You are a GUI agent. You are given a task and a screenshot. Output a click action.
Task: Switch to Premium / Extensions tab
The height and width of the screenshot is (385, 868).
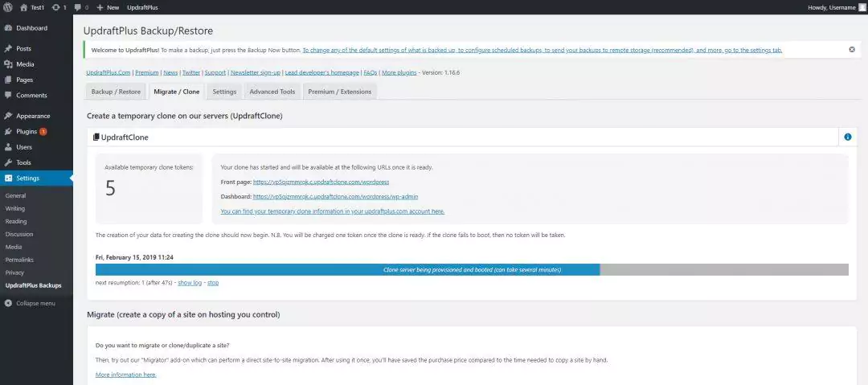340,92
